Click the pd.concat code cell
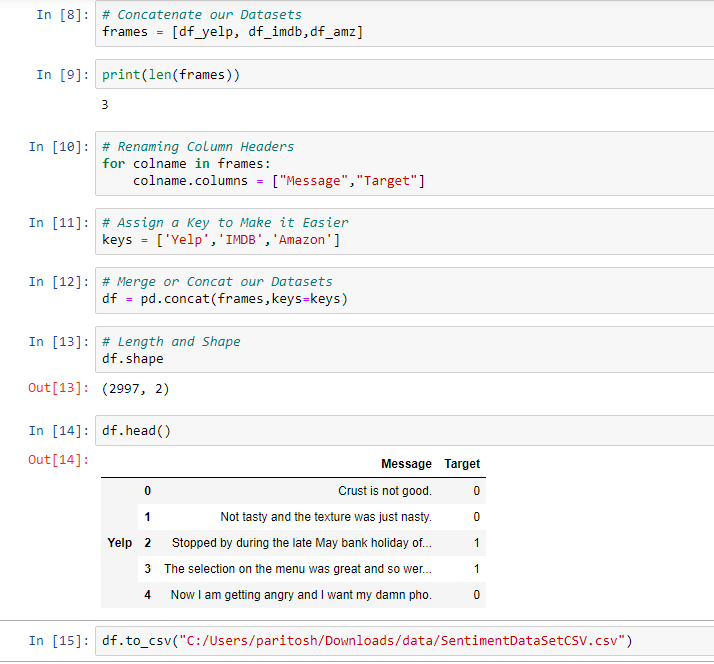 click(x=404, y=291)
